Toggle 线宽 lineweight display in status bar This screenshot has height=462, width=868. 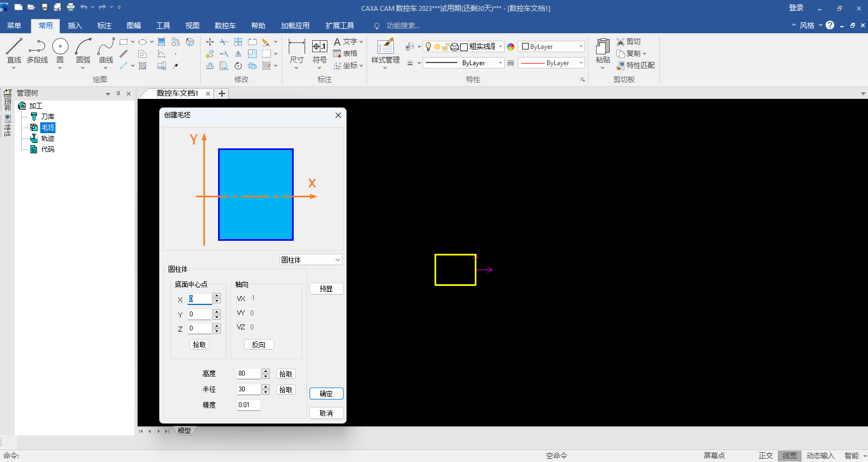[x=790, y=456]
